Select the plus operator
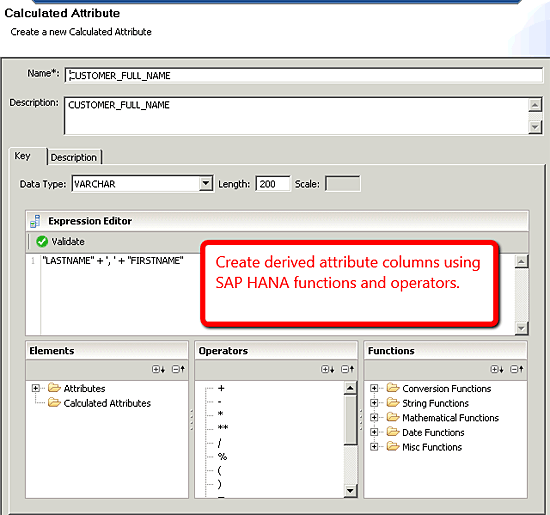This screenshot has width=550, height=515. tap(221, 388)
